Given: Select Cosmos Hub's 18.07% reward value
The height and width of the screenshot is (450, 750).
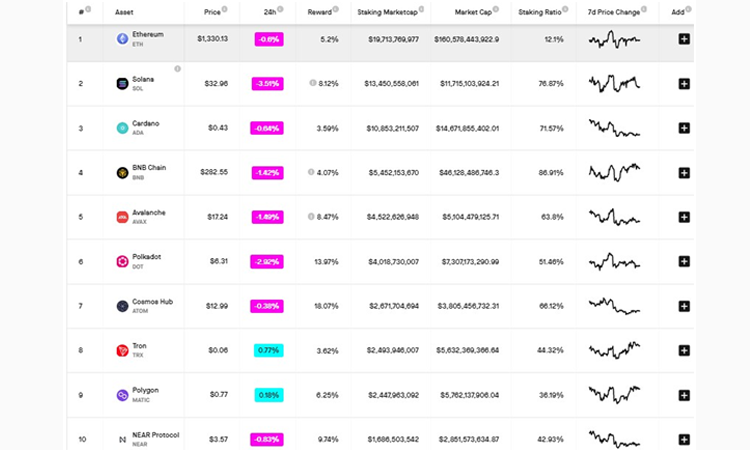Looking at the screenshot, I should 326,306.
